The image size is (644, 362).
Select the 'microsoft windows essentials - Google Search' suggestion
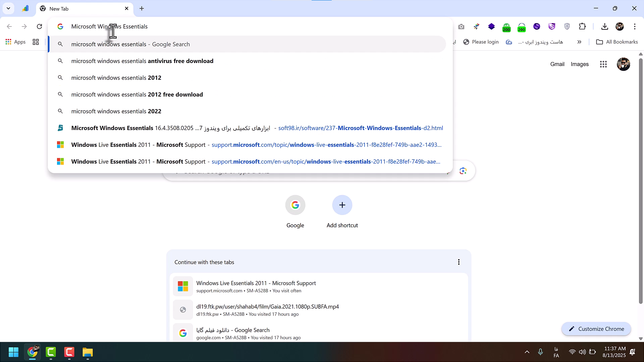(x=247, y=44)
